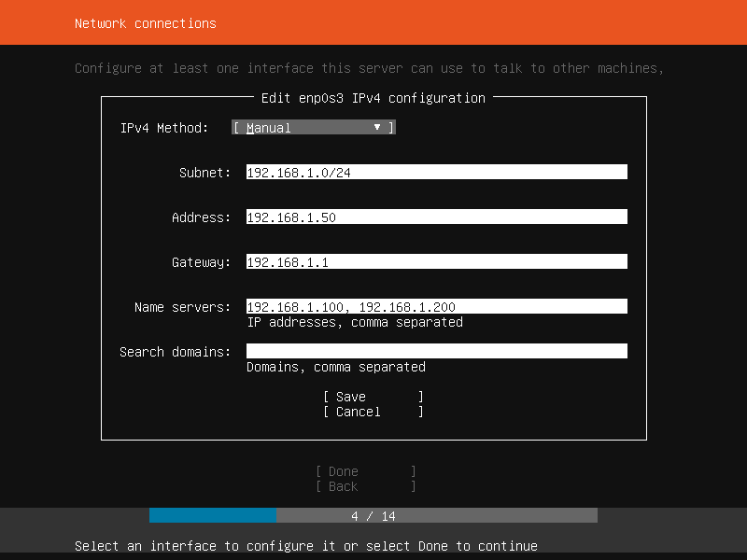This screenshot has width=747, height=560.
Task: Click the 'IPv4 Method:' label
Action: (164, 128)
